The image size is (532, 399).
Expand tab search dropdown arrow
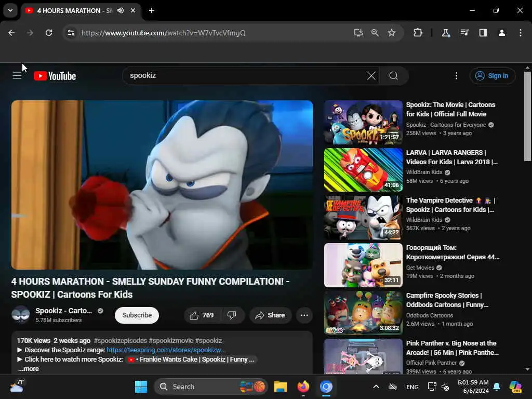pos(10,10)
